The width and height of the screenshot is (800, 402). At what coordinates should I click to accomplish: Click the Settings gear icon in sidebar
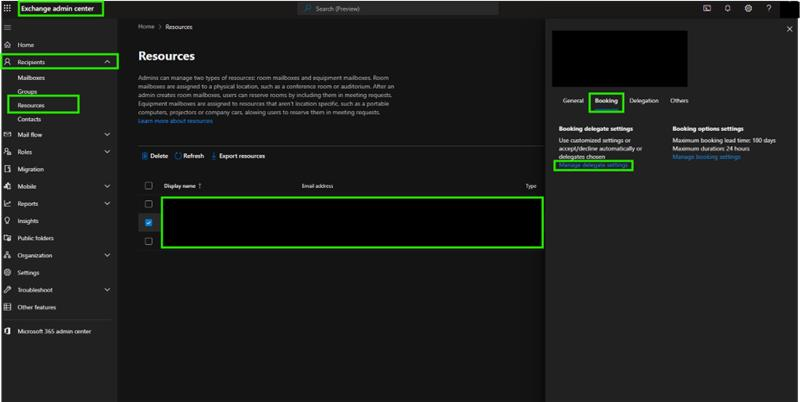pyautogui.click(x=7, y=272)
